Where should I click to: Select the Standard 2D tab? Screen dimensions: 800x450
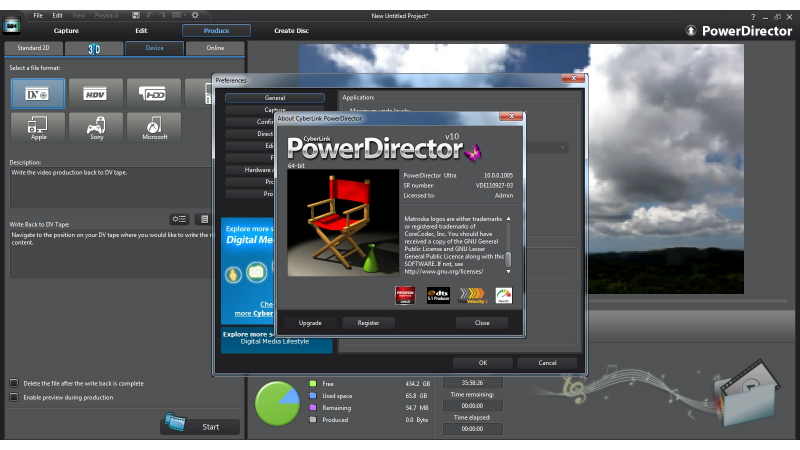[x=34, y=48]
